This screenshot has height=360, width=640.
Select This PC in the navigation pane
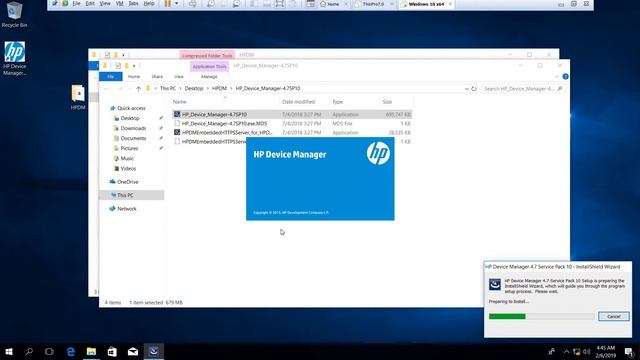point(131,195)
